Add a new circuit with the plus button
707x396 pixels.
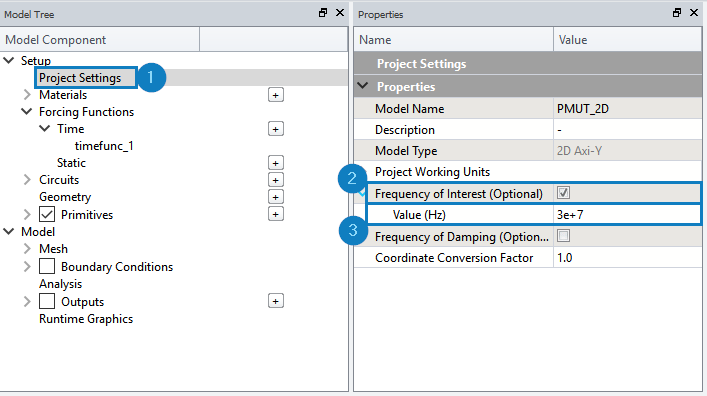point(275,180)
